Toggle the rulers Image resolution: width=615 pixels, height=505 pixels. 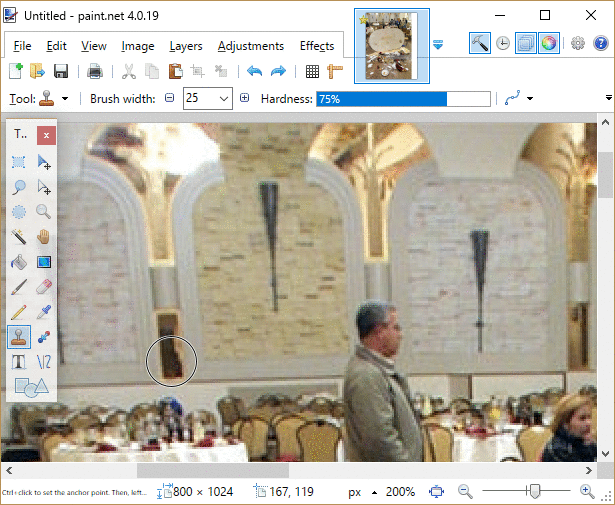click(335, 71)
